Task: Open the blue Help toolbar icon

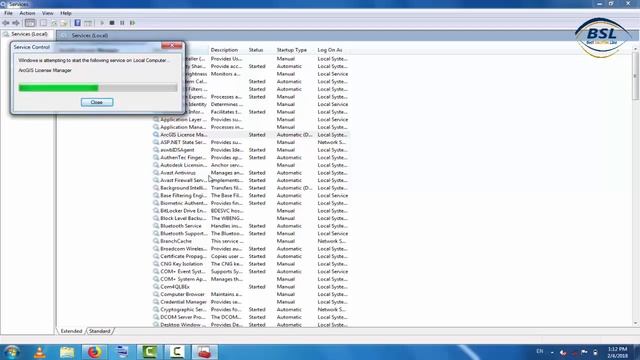Action: 77,23
